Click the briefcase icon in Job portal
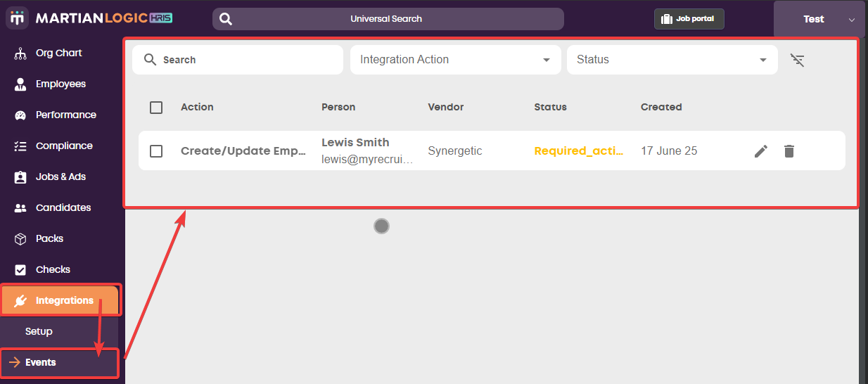Image resolution: width=868 pixels, height=384 pixels. 665,19
